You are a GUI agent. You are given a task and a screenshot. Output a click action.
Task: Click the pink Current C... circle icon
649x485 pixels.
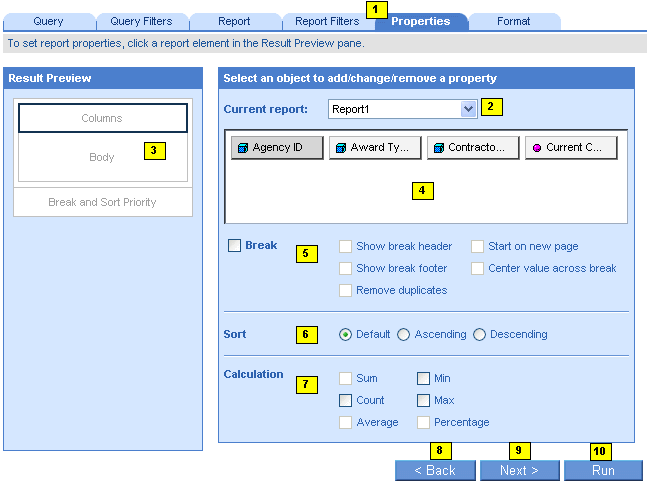pyautogui.click(x=536, y=148)
